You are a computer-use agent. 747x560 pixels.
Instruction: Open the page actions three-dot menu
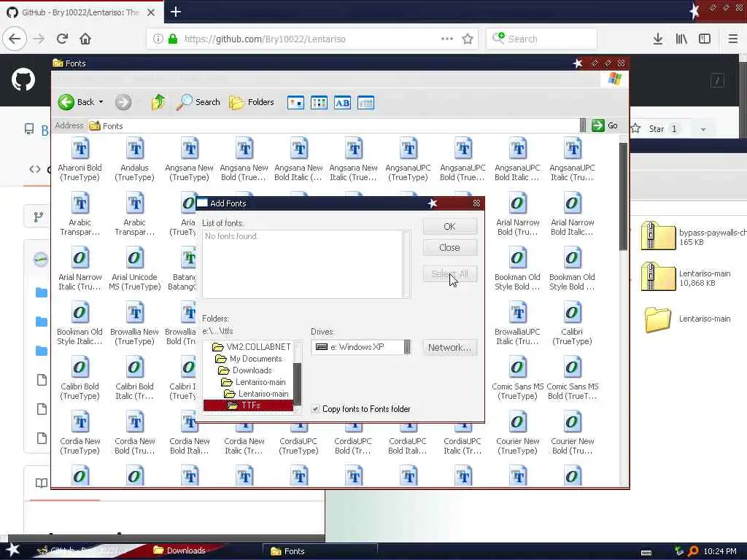click(x=447, y=39)
